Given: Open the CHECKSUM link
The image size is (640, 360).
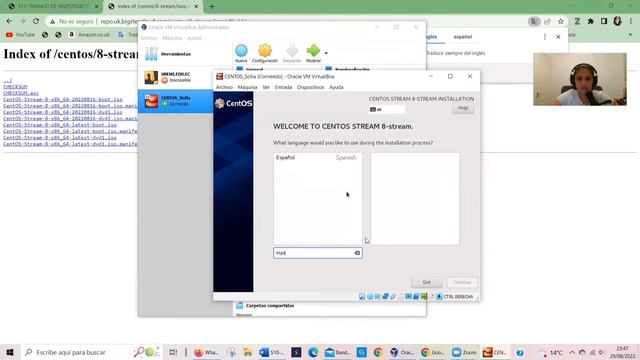Looking at the screenshot, I should click(x=15, y=87).
